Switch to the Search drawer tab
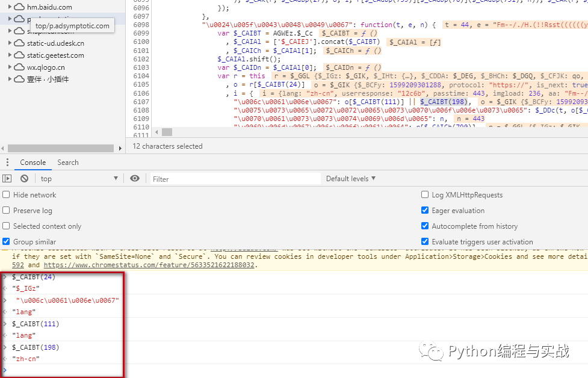 68,163
